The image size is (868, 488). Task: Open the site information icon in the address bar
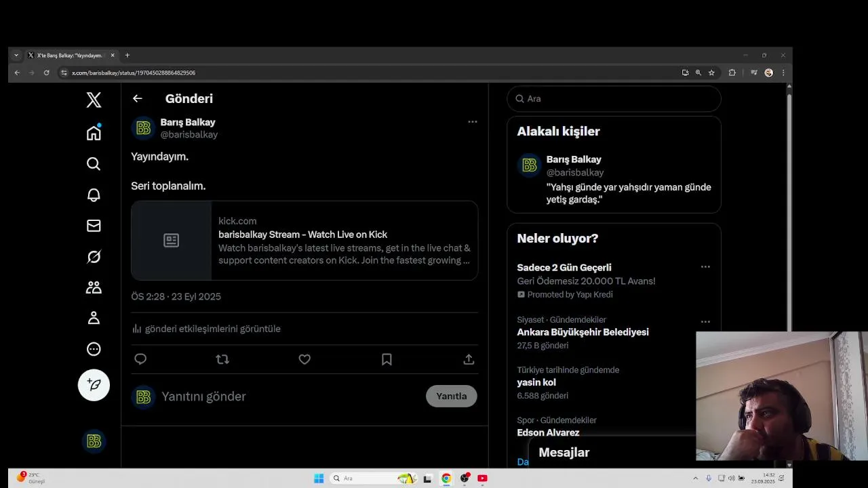coord(64,73)
